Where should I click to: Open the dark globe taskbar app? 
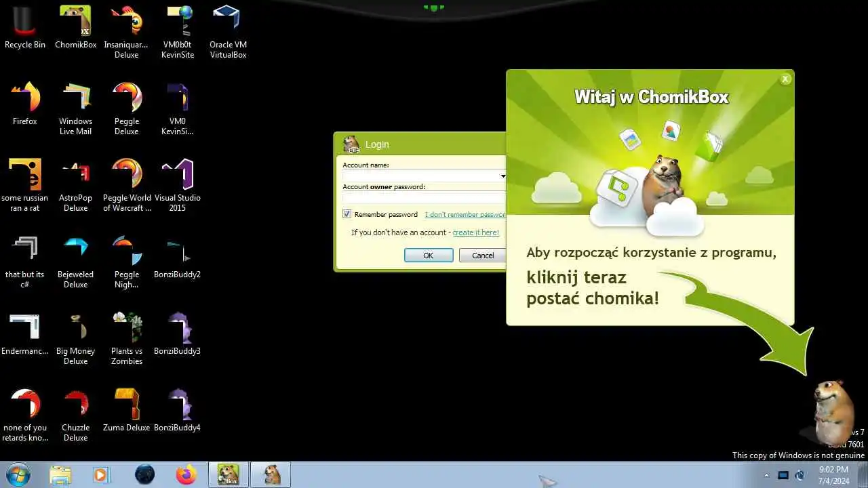pyautogui.click(x=144, y=475)
